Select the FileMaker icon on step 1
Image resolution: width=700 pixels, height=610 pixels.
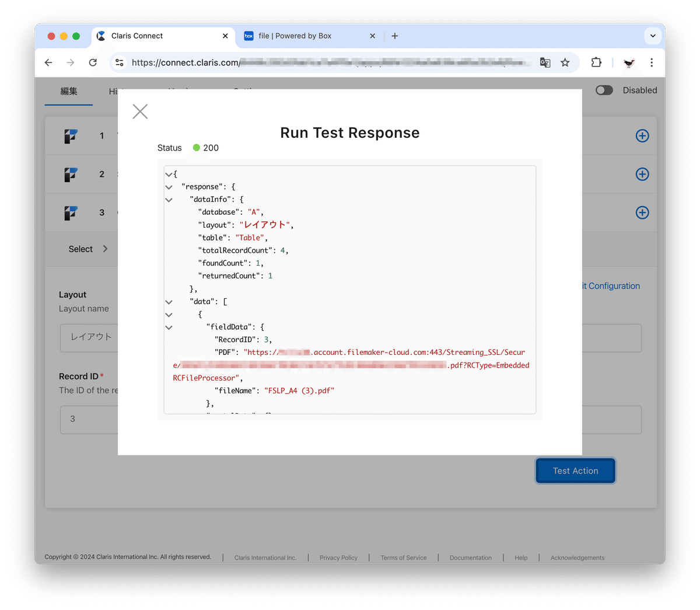pyautogui.click(x=71, y=135)
